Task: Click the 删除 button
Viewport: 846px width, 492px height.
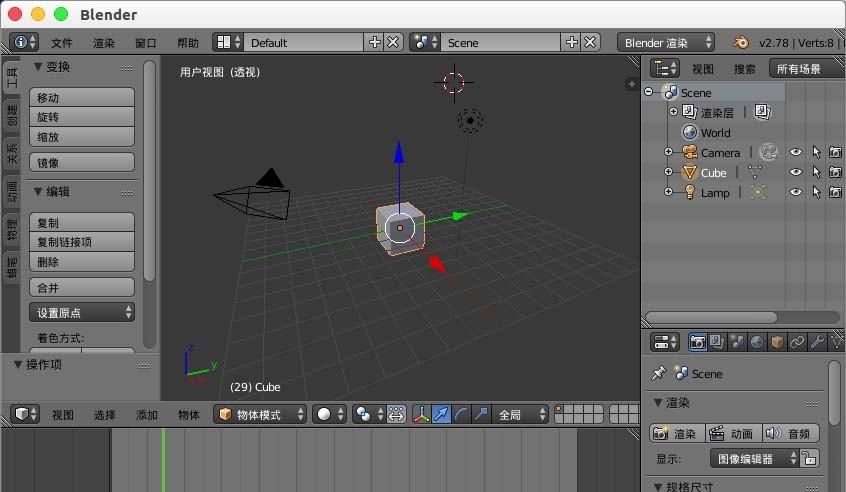Action: pos(82,262)
